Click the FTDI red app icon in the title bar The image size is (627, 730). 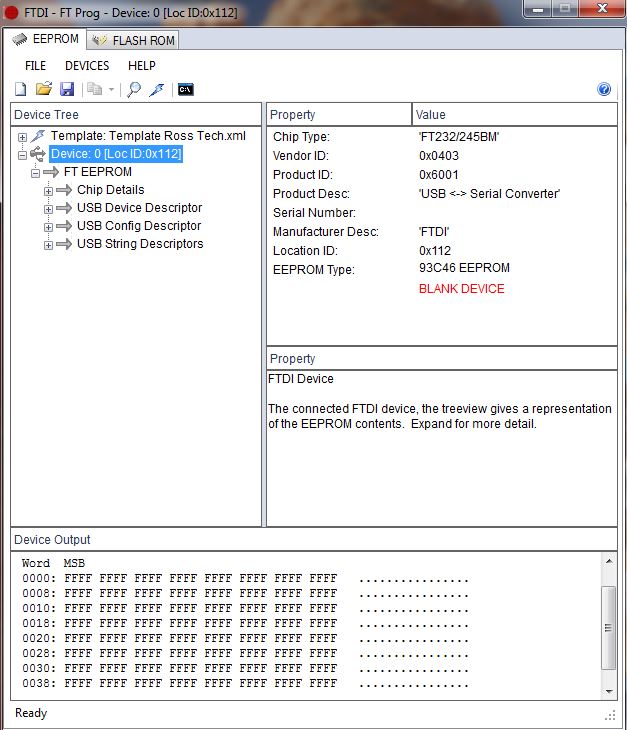pyautogui.click(x=11, y=13)
